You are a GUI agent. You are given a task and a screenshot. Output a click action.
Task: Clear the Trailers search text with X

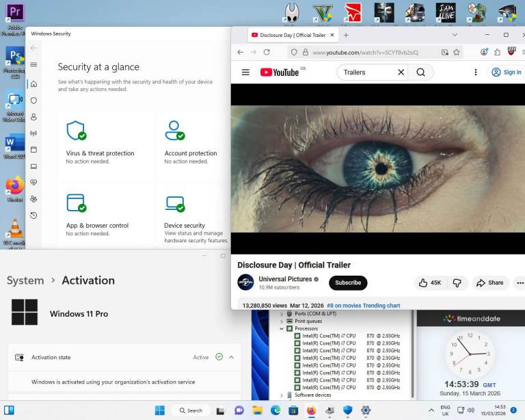pos(401,73)
